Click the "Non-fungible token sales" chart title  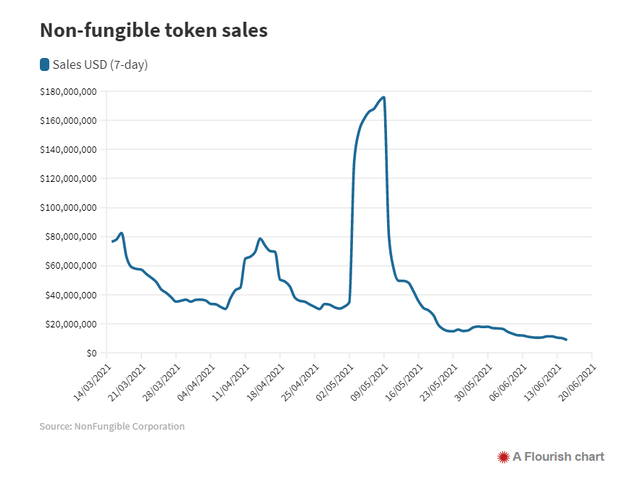153,30
